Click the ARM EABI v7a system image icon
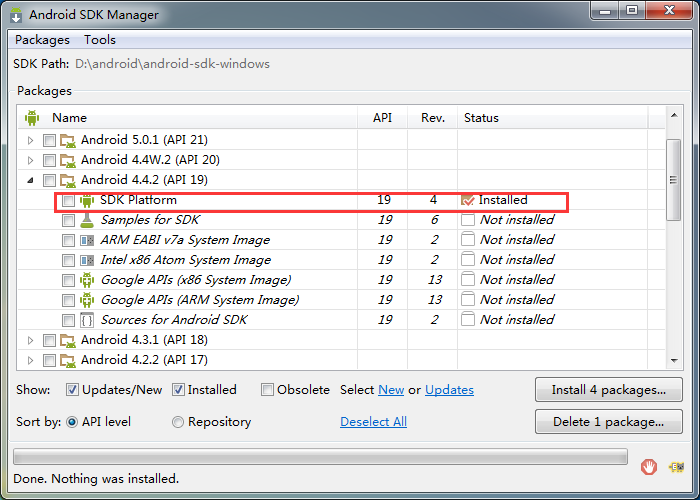Screen dimensions: 700x500 (x=87, y=240)
